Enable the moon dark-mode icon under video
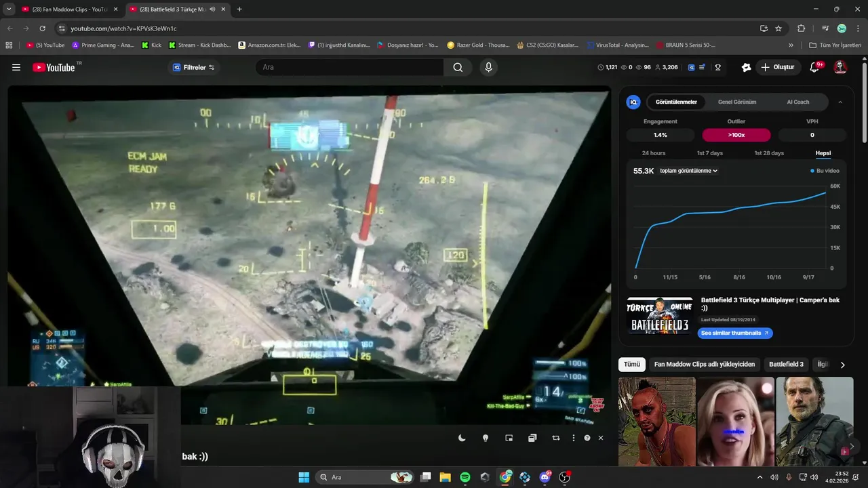This screenshot has height=488, width=868. coord(462,438)
